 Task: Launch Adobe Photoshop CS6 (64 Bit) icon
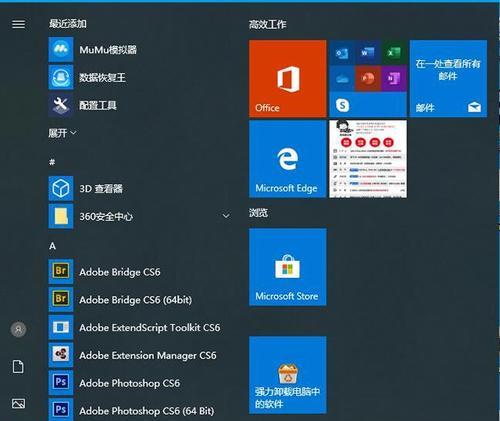coord(61,410)
